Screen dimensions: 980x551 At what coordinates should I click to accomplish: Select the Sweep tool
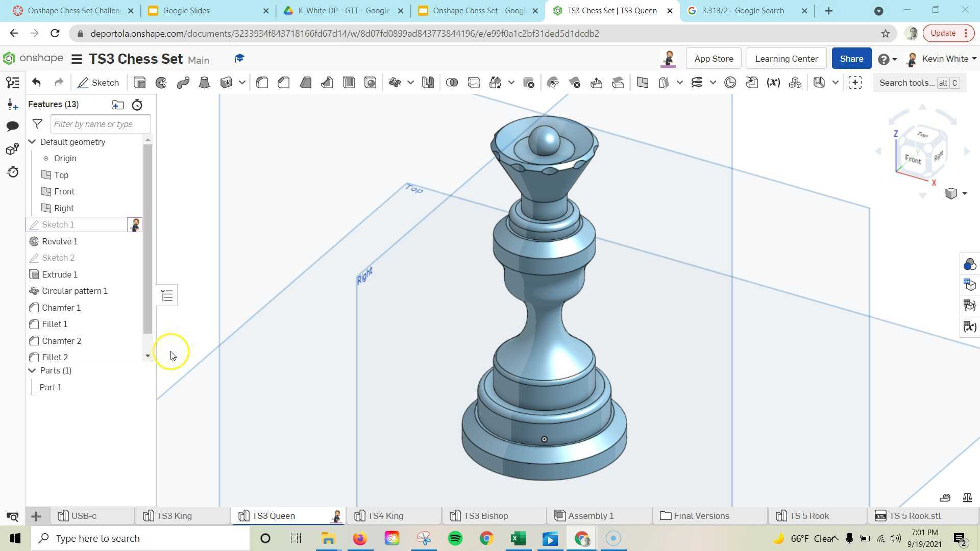184,82
